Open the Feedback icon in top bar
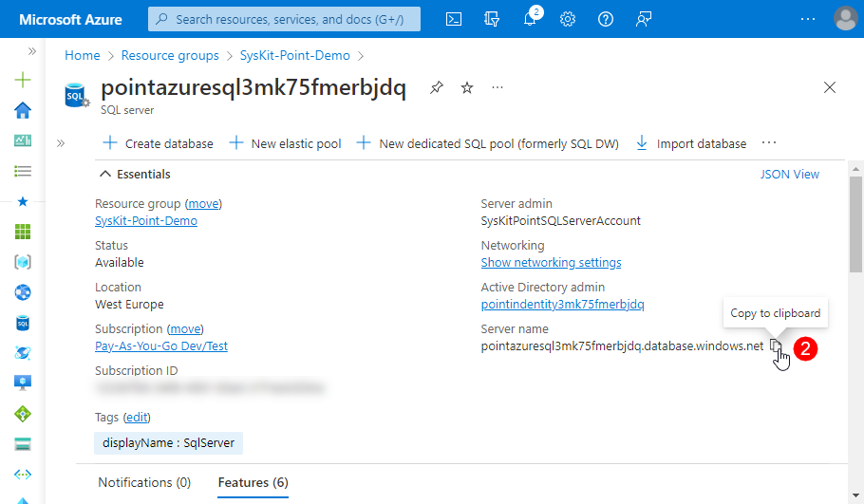Image resolution: width=864 pixels, height=504 pixels. coord(644,19)
